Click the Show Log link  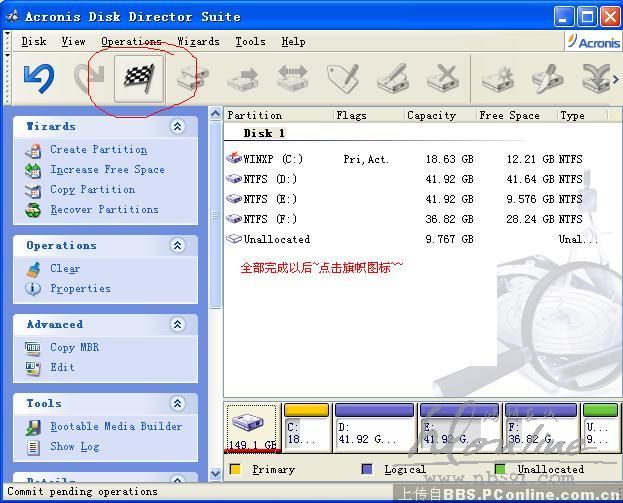coord(75,447)
